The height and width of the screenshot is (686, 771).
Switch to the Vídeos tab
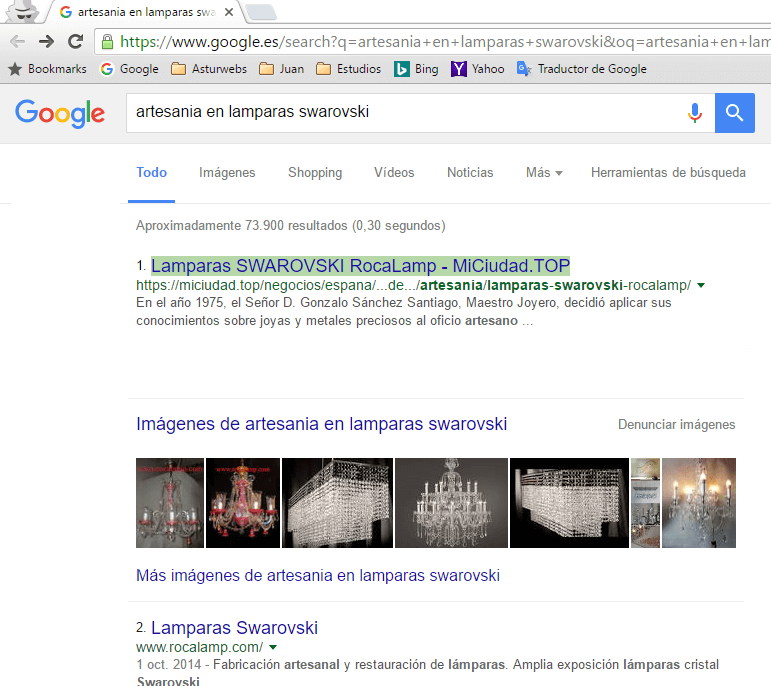point(394,173)
